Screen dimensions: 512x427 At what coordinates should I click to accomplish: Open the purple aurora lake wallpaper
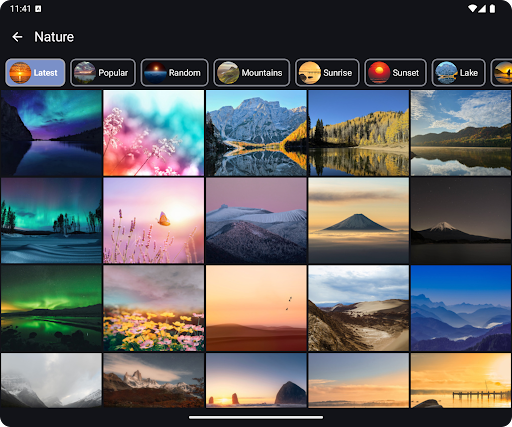pos(51,133)
